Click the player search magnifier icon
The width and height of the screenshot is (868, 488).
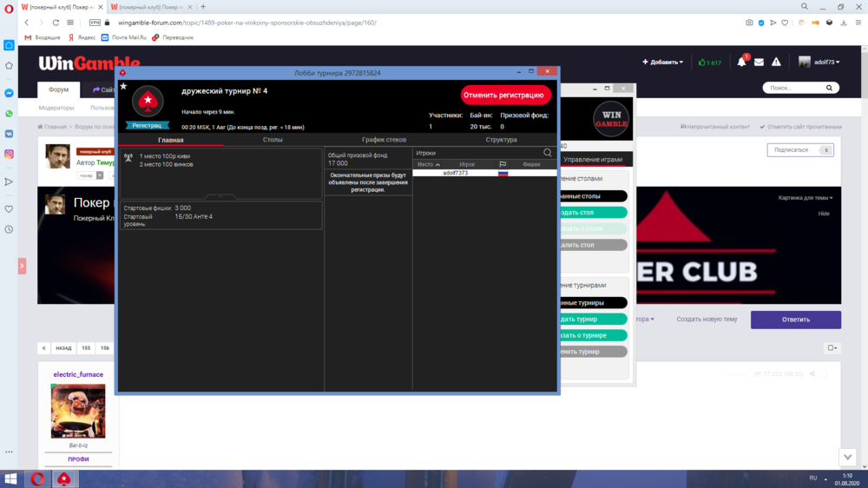tap(548, 153)
